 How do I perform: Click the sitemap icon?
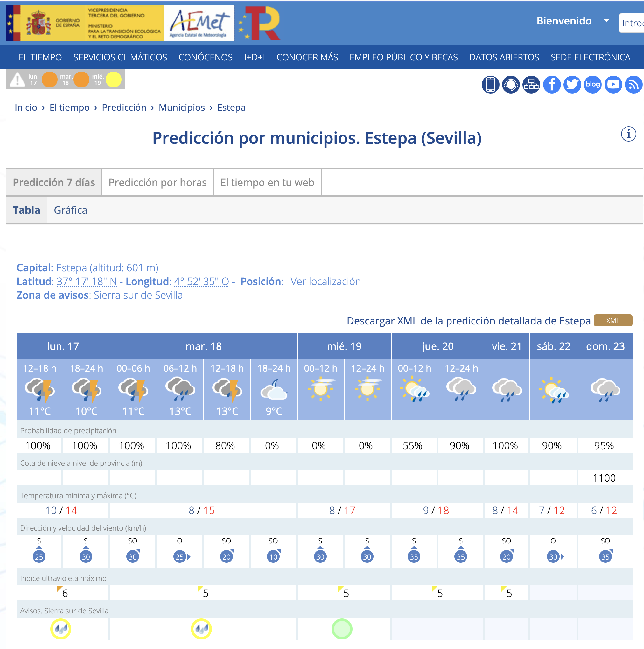pos(531,84)
